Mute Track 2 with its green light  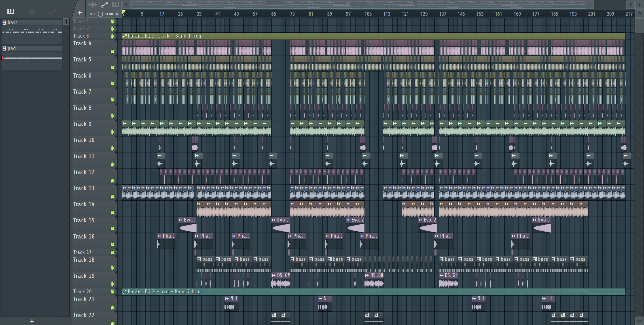point(112,29)
